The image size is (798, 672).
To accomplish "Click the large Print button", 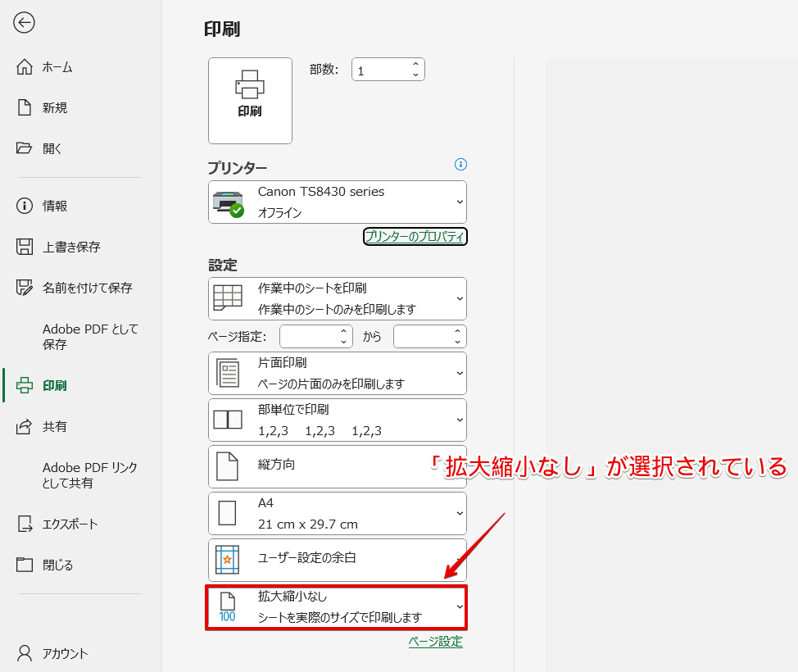I will [250, 100].
